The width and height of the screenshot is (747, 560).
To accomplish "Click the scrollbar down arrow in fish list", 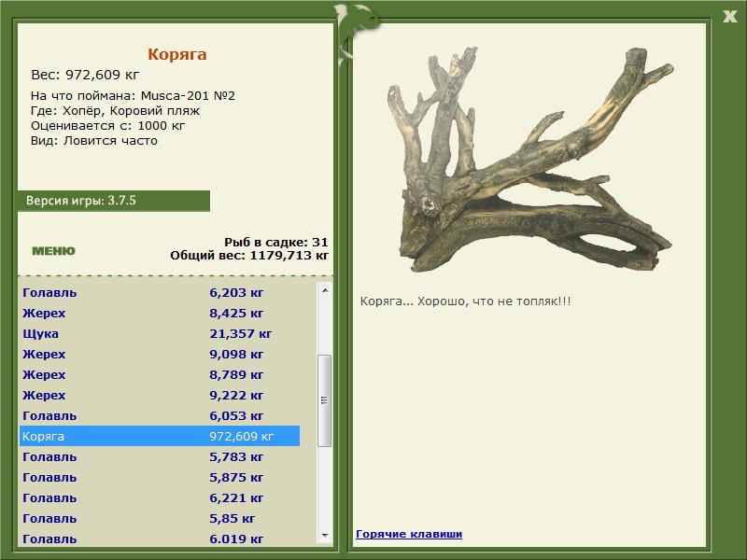I will click(325, 536).
